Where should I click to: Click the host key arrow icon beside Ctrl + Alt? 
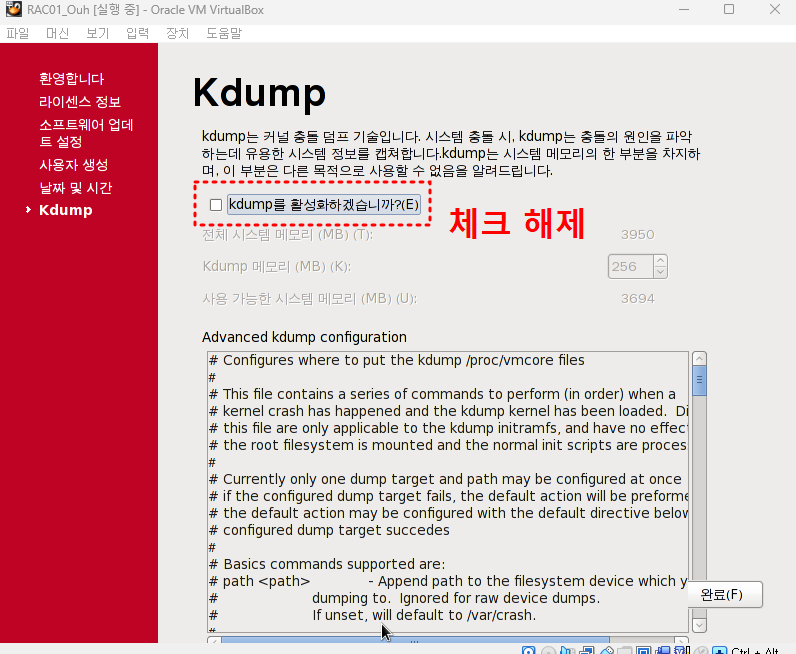point(719,650)
